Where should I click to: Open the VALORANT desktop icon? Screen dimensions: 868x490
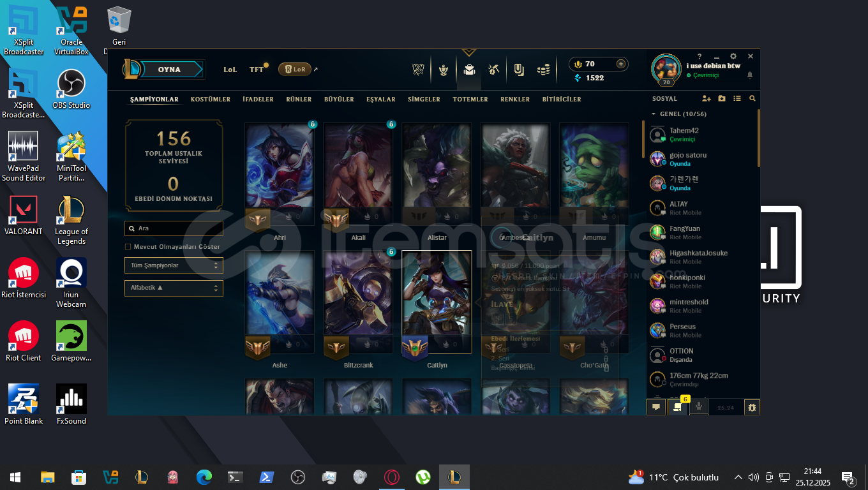pos(23,216)
